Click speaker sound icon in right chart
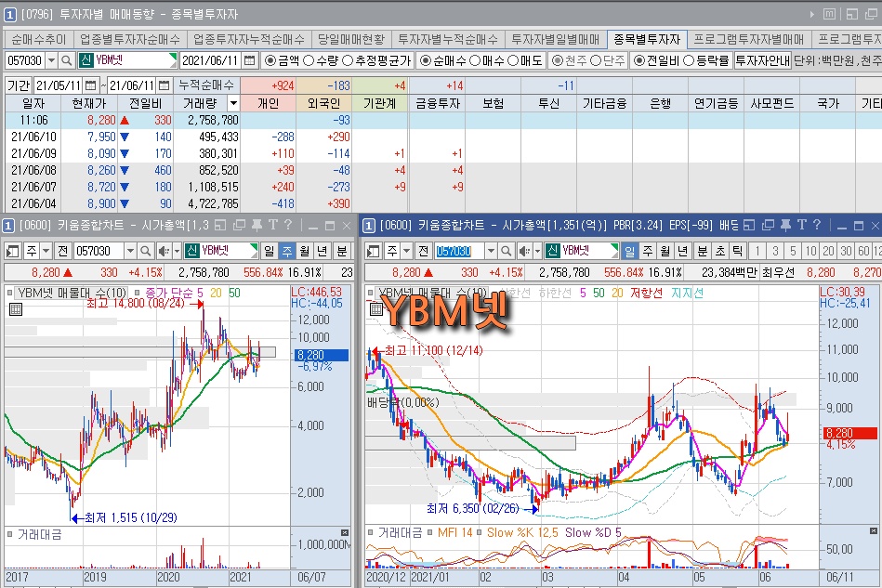 523,251
